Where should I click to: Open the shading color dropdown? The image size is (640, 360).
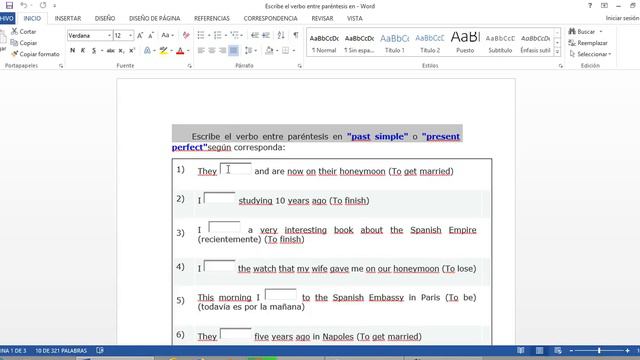pyautogui.click(x=277, y=51)
